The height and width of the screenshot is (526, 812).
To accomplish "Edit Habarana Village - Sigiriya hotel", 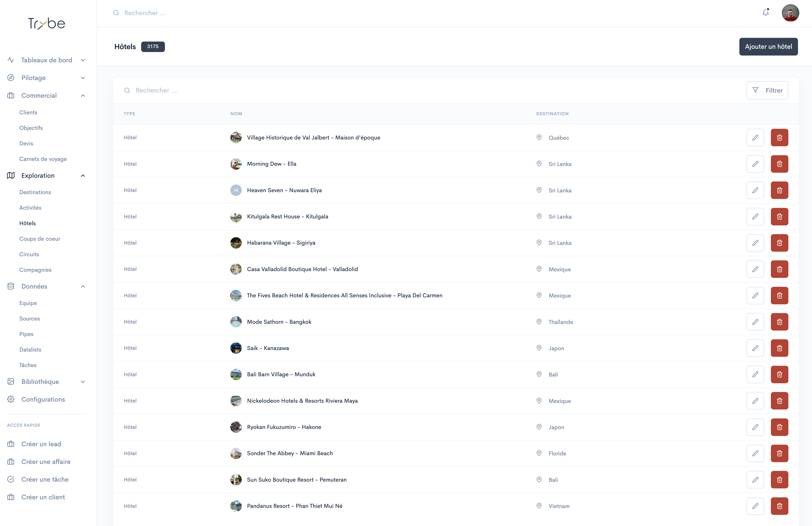I will click(x=755, y=243).
